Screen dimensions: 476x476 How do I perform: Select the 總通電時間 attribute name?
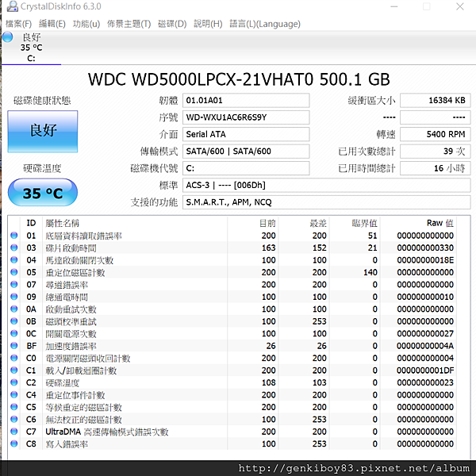pyautogui.click(x=67, y=297)
